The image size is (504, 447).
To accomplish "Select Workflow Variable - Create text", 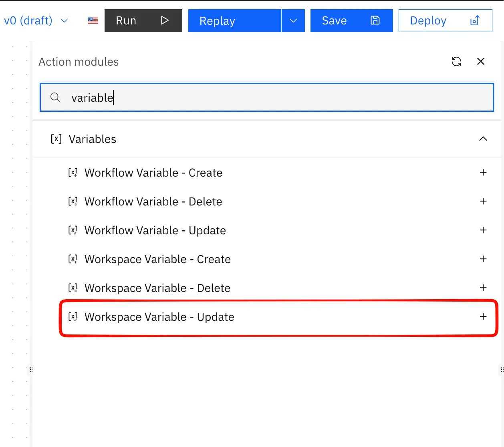I will coord(153,173).
